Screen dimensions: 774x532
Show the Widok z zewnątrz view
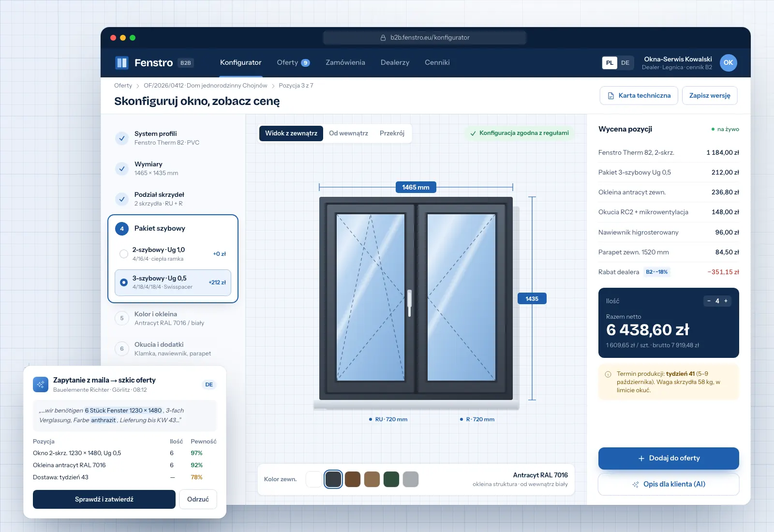(x=291, y=133)
